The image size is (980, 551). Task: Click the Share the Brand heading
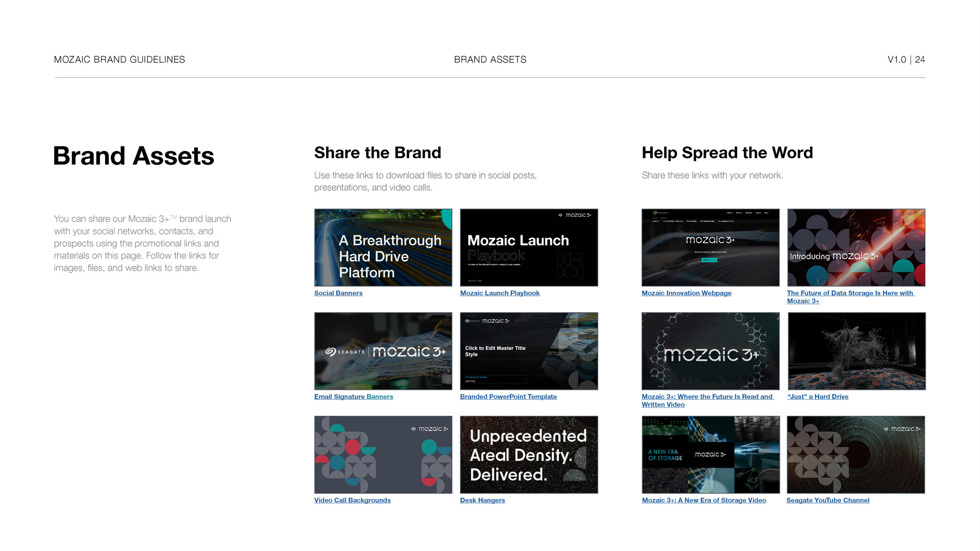378,153
